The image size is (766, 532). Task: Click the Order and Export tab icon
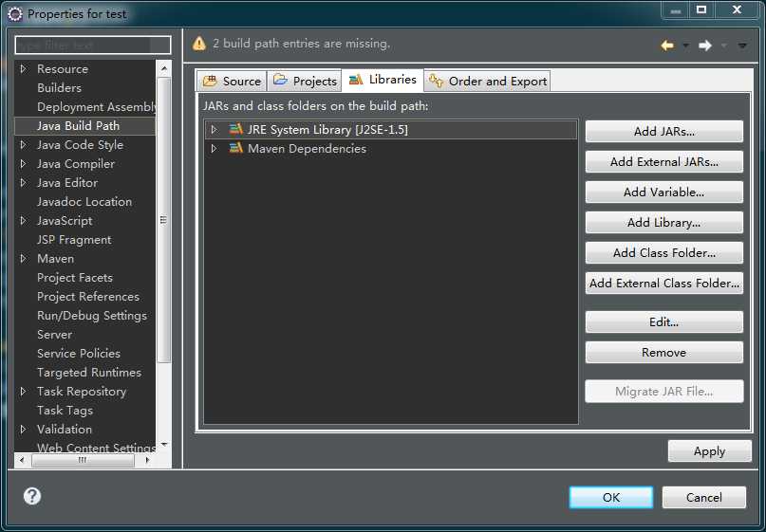(437, 80)
